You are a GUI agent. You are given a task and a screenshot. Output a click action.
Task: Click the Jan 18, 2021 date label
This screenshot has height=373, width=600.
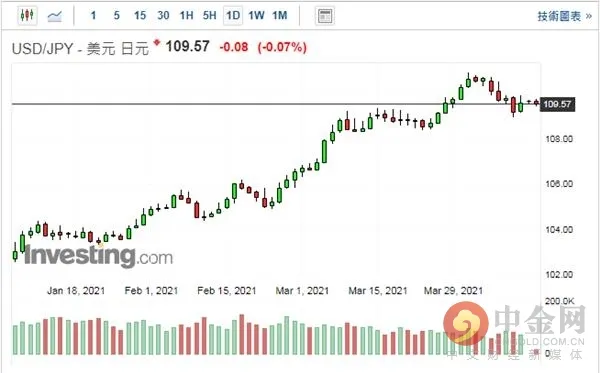click(76, 291)
